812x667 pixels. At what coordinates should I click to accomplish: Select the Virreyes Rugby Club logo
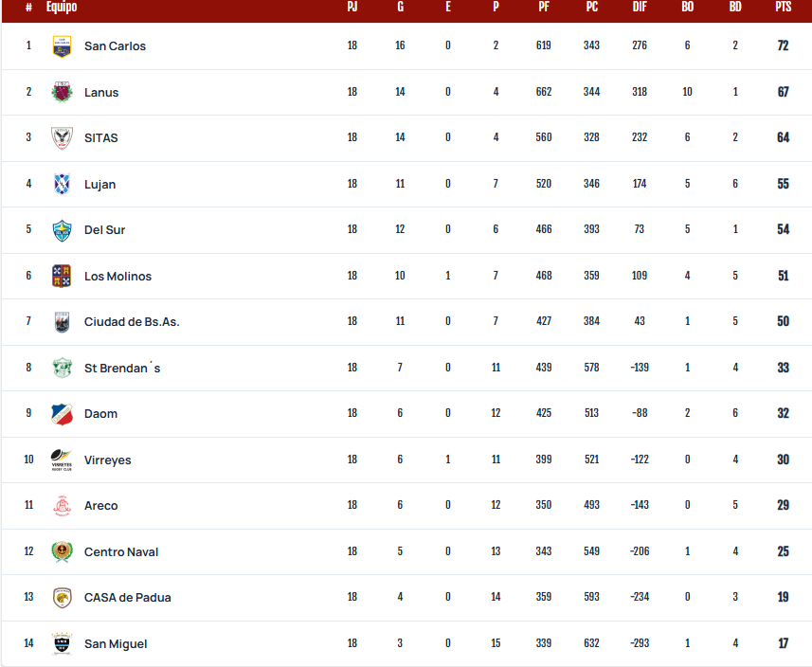pyautogui.click(x=62, y=460)
